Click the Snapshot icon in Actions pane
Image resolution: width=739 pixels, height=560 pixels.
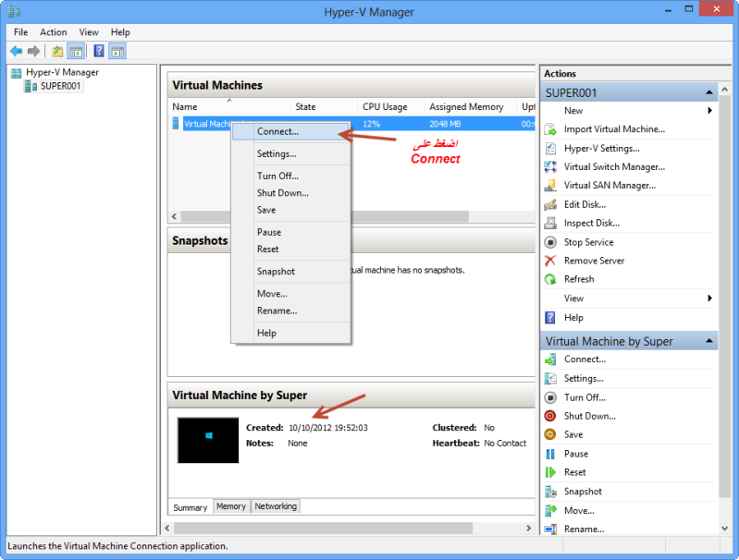click(x=550, y=492)
